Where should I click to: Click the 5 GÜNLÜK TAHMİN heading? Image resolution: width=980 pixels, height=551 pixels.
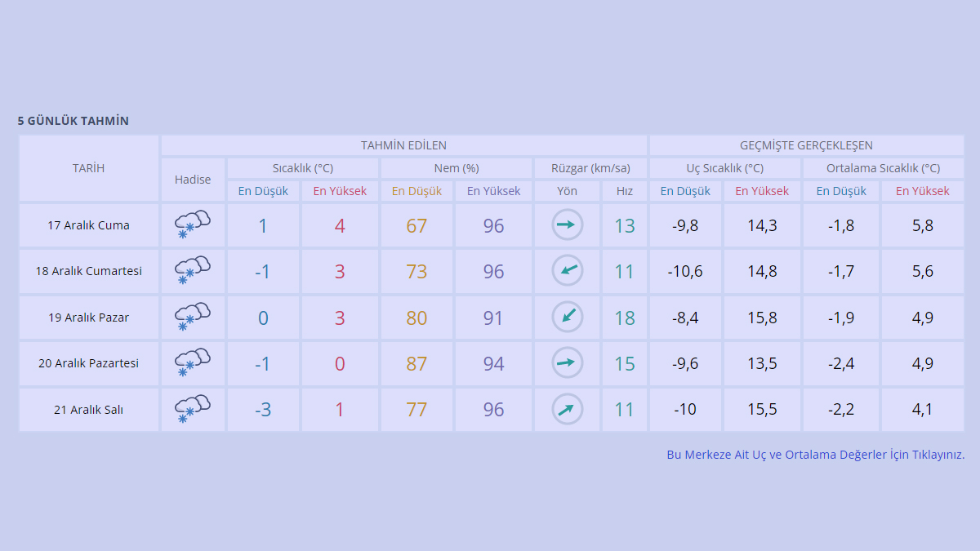click(x=73, y=121)
